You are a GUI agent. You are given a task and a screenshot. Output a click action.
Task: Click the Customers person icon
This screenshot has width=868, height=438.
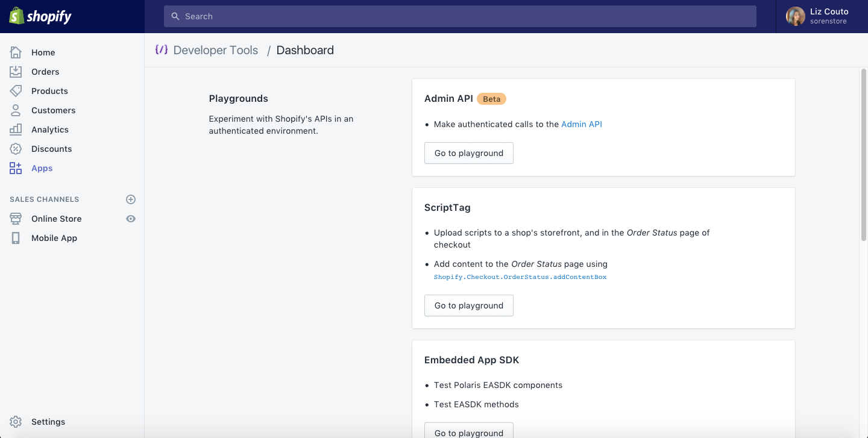(x=16, y=110)
